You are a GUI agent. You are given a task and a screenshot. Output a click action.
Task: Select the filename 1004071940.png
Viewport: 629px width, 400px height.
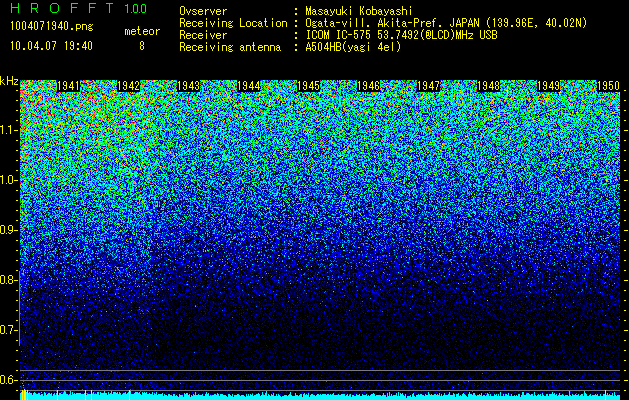point(51,26)
